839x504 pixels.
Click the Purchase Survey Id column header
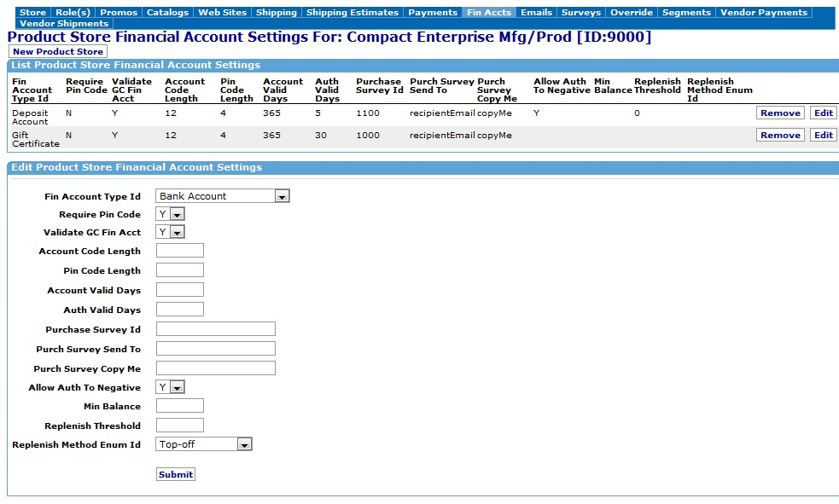379,85
